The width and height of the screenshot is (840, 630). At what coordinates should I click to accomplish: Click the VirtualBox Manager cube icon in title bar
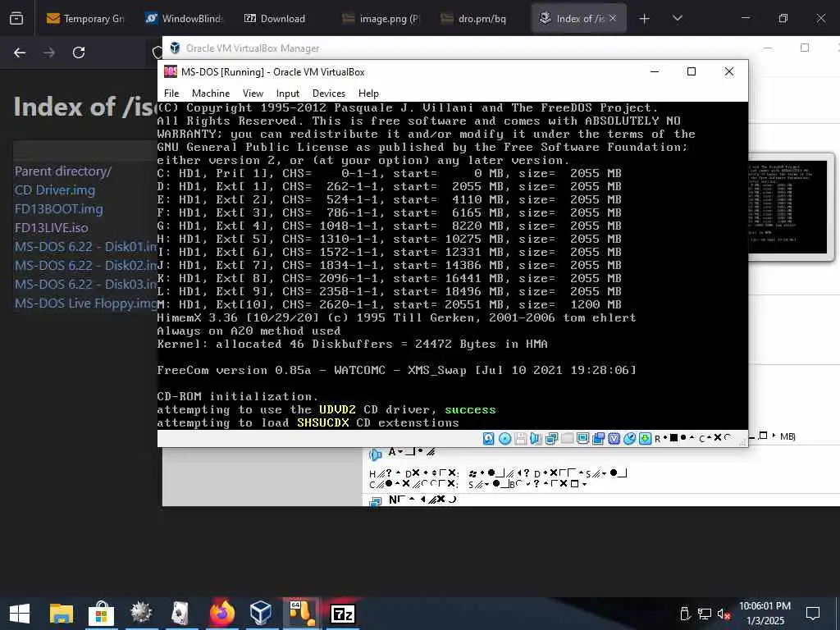(175, 48)
